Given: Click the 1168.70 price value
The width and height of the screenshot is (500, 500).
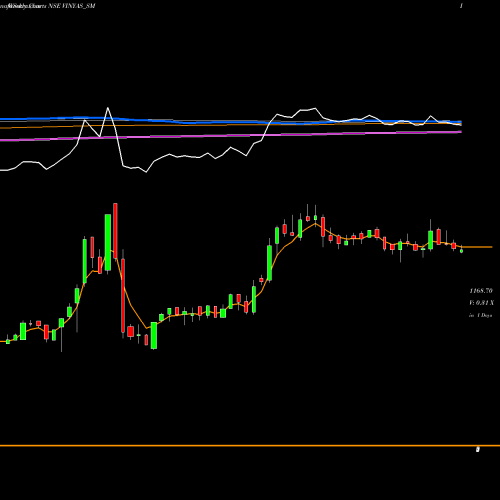Looking at the screenshot, I should [481, 291].
